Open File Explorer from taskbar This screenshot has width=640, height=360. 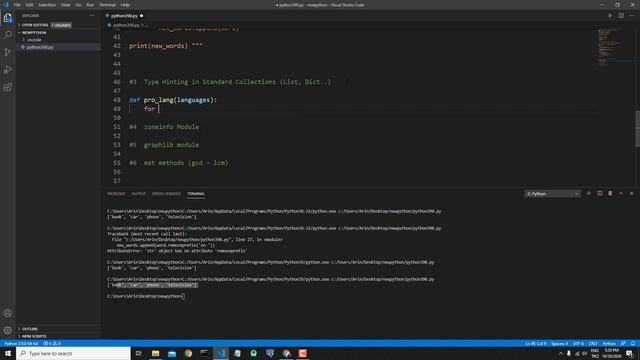tap(156, 353)
